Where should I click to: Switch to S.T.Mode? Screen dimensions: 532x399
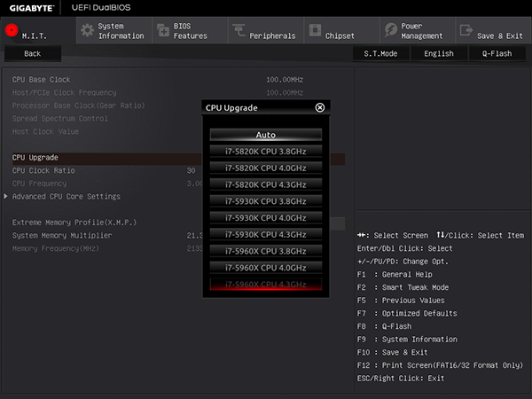tap(380, 53)
